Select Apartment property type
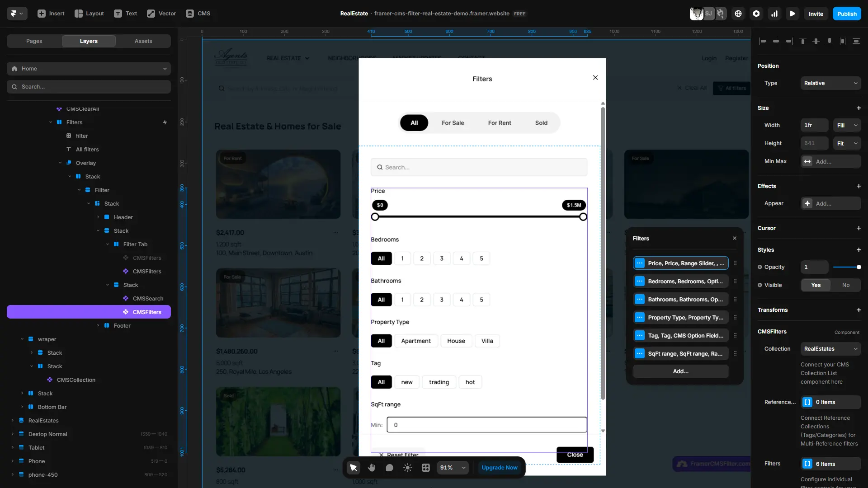Image resolution: width=868 pixels, height=488 pixels. [416, 341]
